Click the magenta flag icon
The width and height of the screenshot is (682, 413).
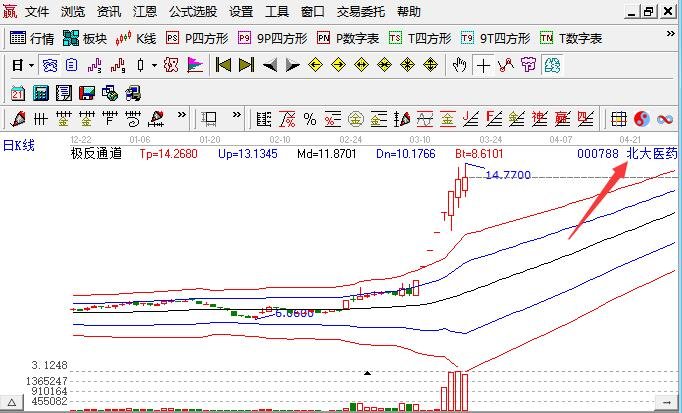tap(195, 66)
